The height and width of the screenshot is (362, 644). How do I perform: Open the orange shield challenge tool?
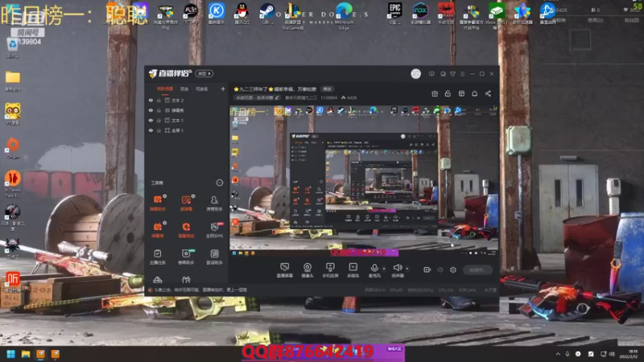pos(186,230)
